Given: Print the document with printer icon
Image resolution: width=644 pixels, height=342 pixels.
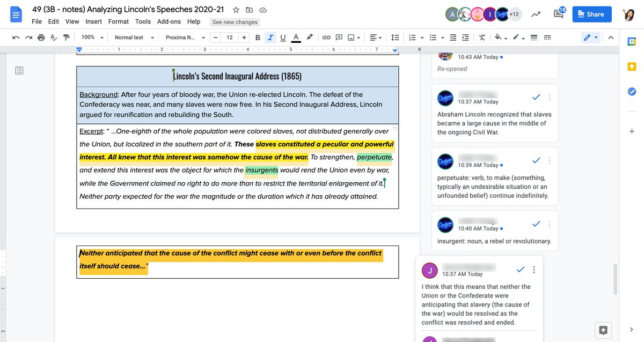Looking at the screenshot, I should pos(41,38).
